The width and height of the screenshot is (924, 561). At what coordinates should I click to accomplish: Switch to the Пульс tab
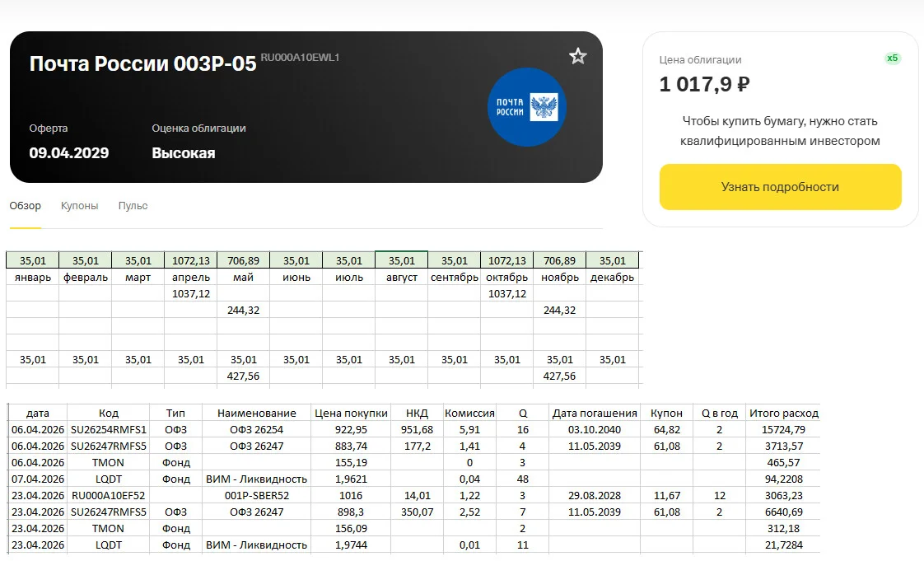tap(133, 206)
